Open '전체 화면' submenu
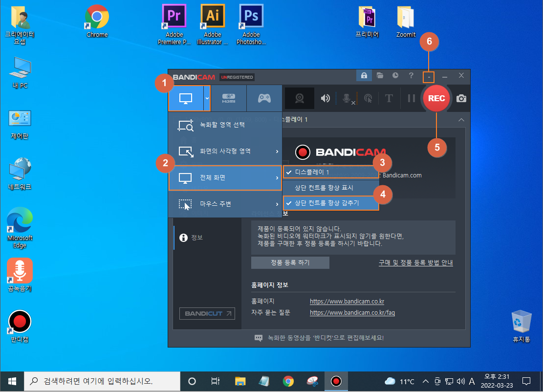The image size is (543, 392). 225,177
